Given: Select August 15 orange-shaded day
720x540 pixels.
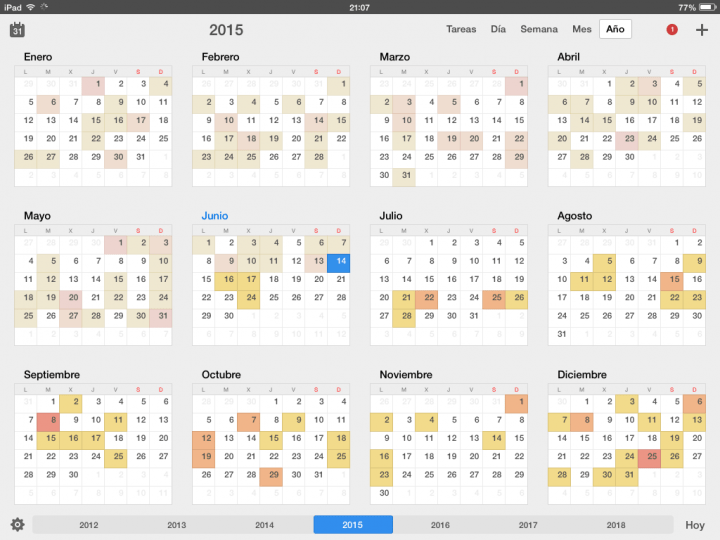Looking at the screenshot, I should point(672,281).
